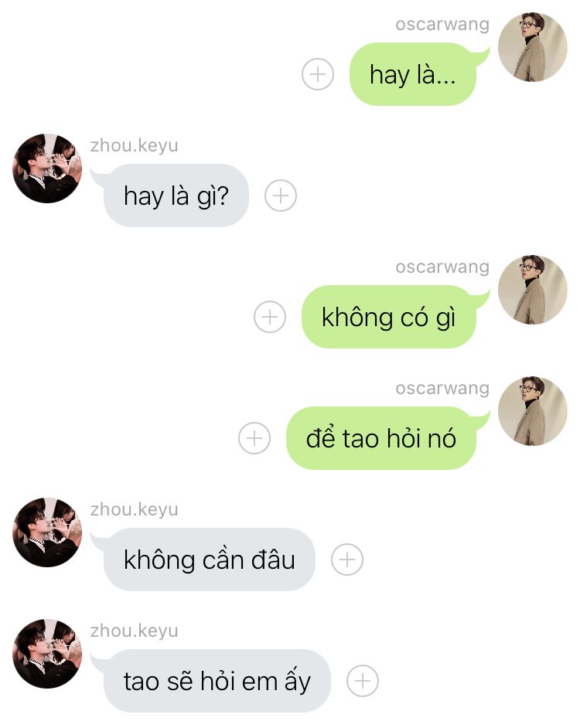The height and width of the screenshot is (728, 580).
Task: Select the green "hay là..." message bubble
Action: (x=413, y=74)
